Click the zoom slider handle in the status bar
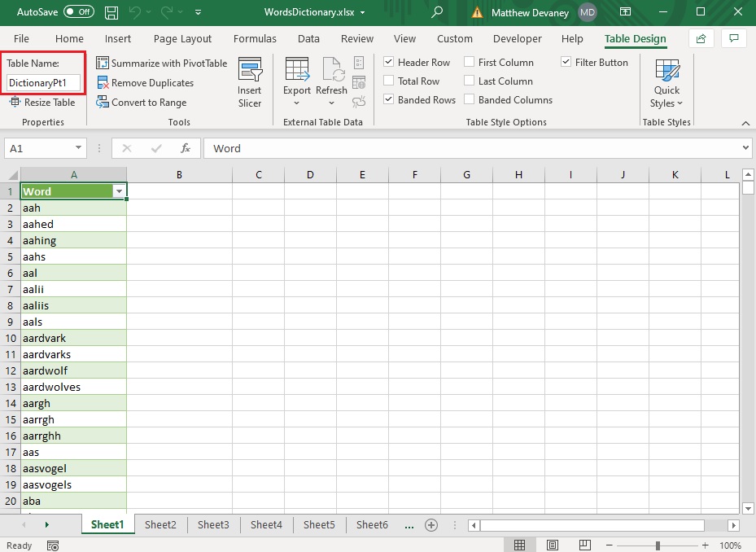Viewport: 756px width, 552px height. (658, 545)
